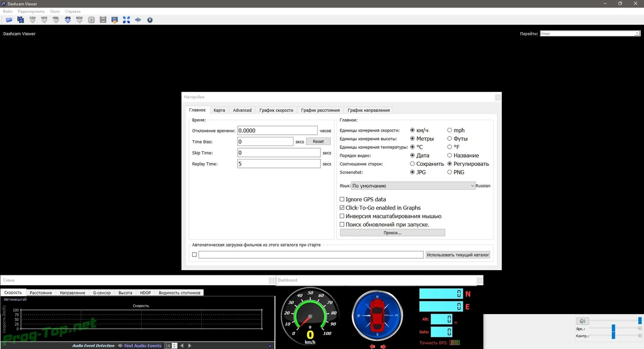644x349 pixels.
Task: Click the volume slider handle
Action: [x=640, y=321]
